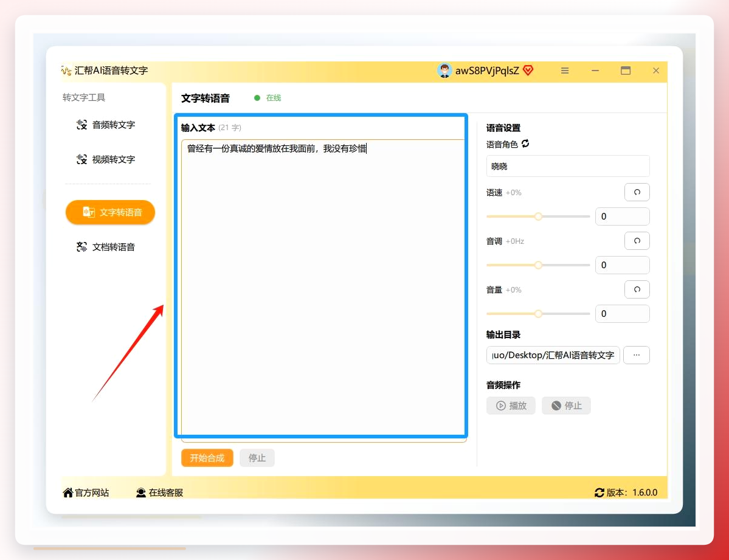
Task: Adjust the 音调 pitch slider
Action: coord(538,265)
